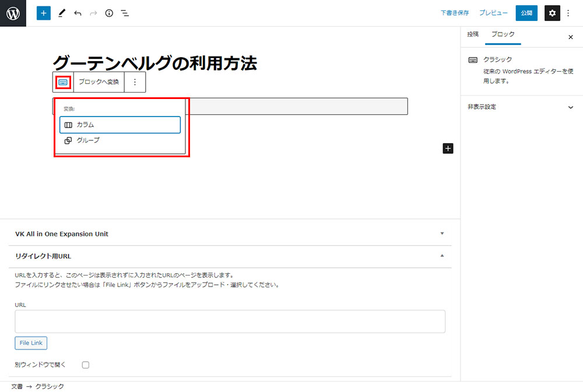
Task: Open the top-right options kebab menu
Action: click(x=568, y=13)
